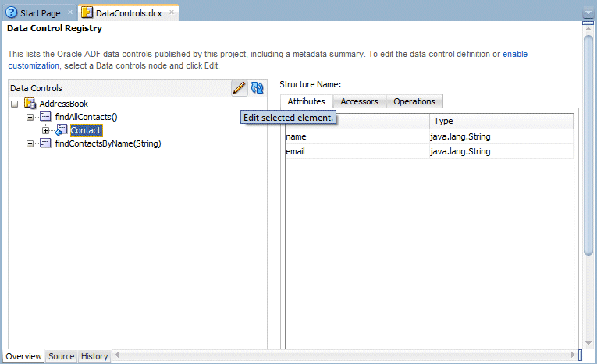Select the Overview view tab
Image resolution: width=597 pixels, height=364 pixels.
(x=23, y=356)
